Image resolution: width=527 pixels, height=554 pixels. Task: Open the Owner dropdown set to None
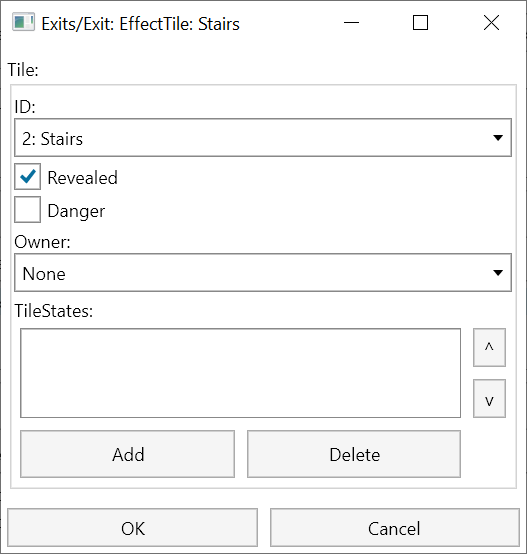[263, 273]
